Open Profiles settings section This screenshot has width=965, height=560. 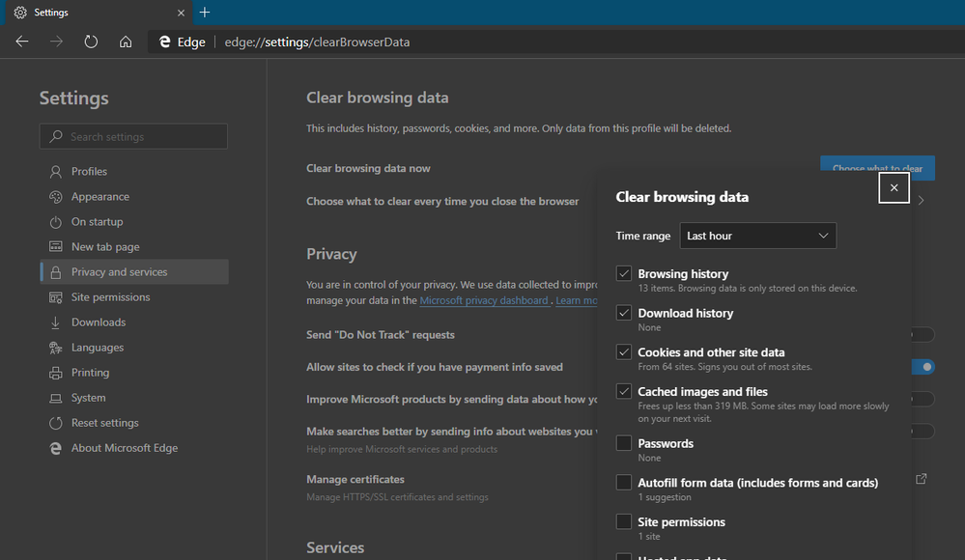pos(134,172)
